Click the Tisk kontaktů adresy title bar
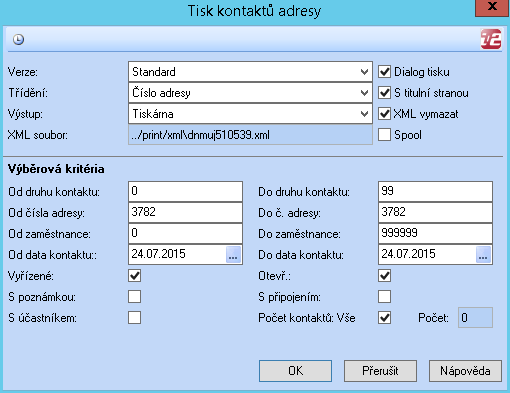510x393 pixels. coord(254,11)
